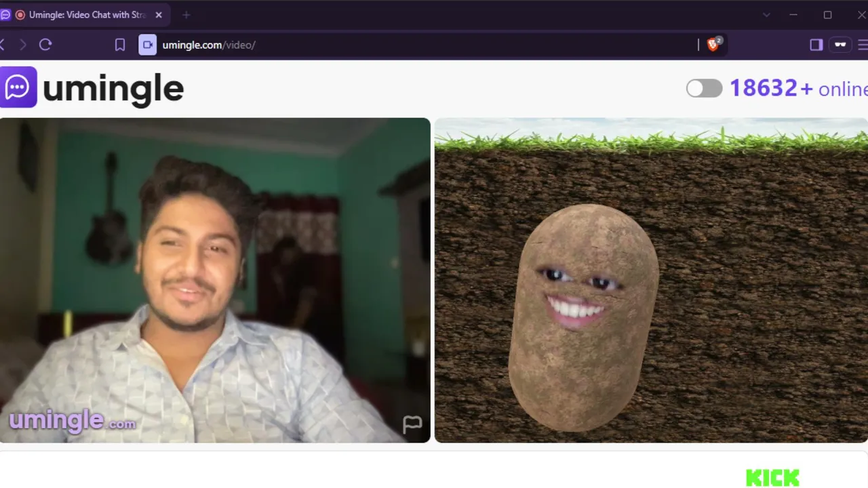This screenshot has width=868, height=488.
Task: Reload the Umingle page
Action: tap(45, 45)
